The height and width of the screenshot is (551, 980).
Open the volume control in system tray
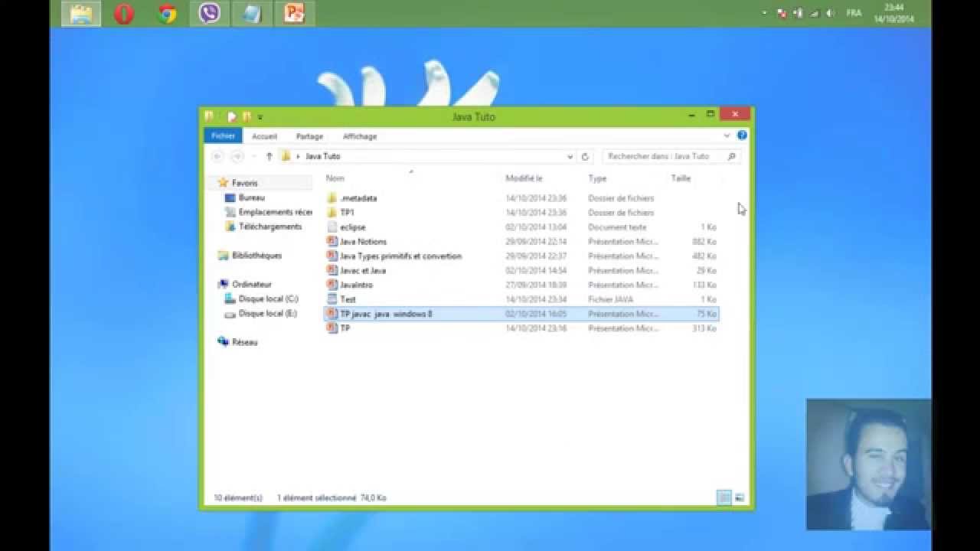coord(831,13)
